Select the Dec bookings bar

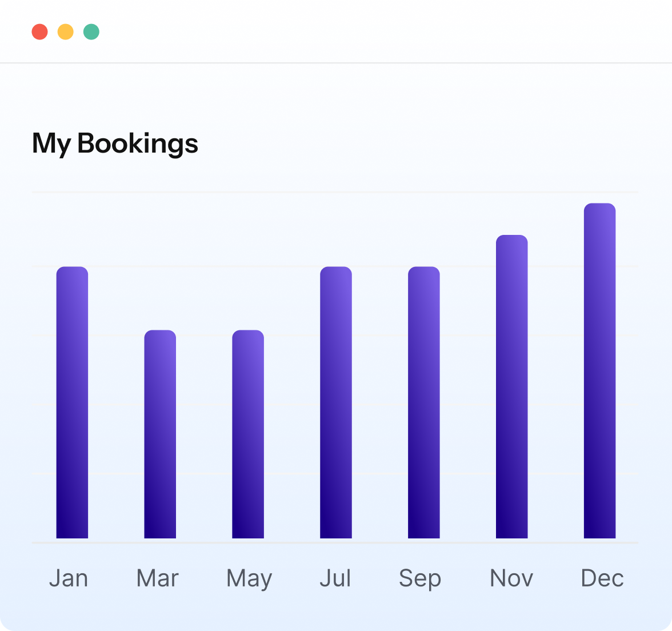(599, 370)
